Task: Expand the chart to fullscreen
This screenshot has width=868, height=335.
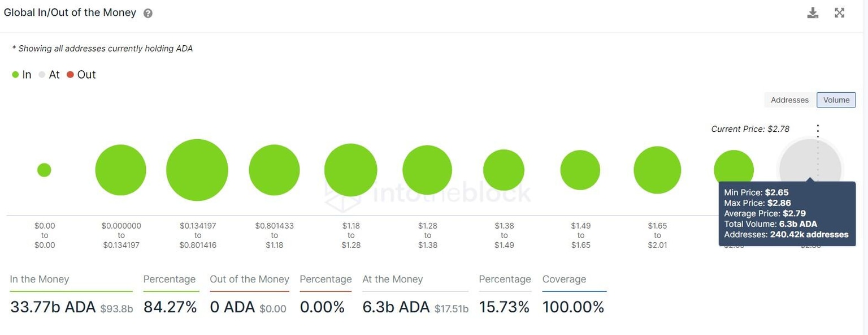Action: (840, 12)
